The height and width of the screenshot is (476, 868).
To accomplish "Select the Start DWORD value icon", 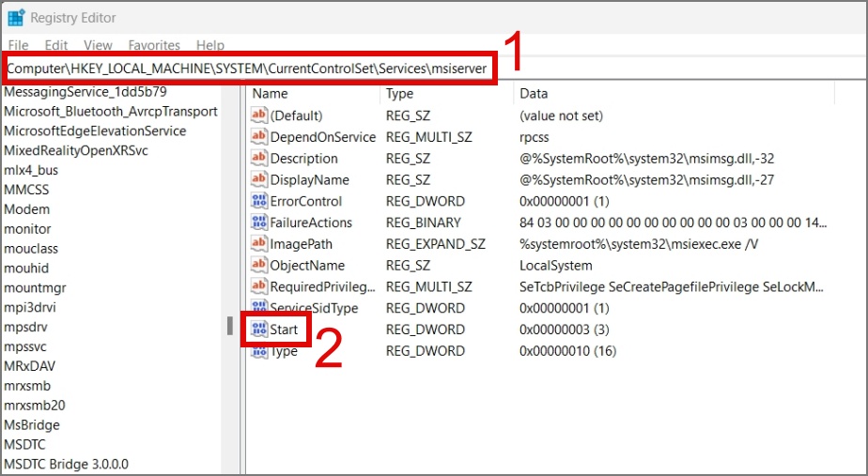I will pos(258,330).
